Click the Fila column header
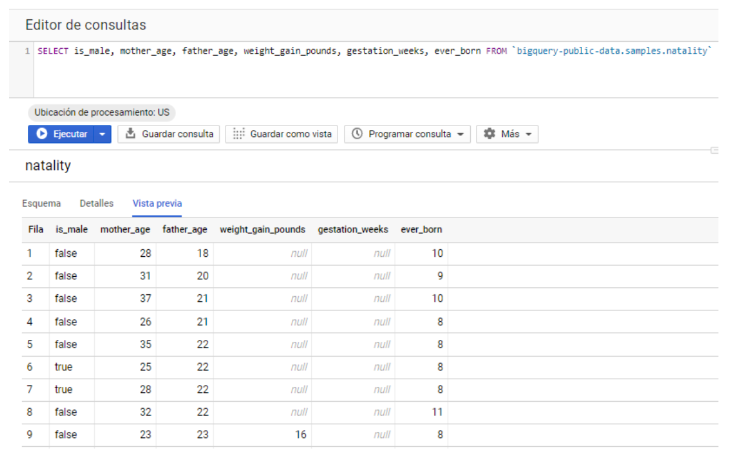 click(x=35, y=230)
